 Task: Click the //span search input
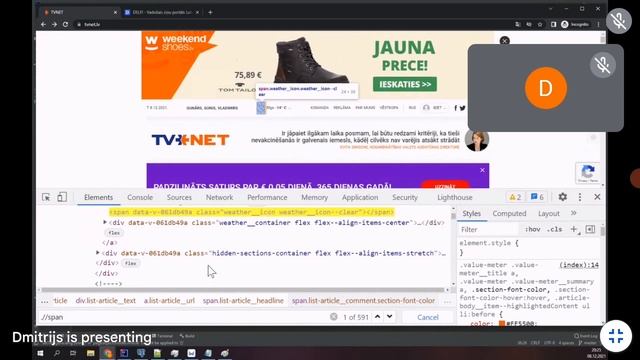[184, 317]
